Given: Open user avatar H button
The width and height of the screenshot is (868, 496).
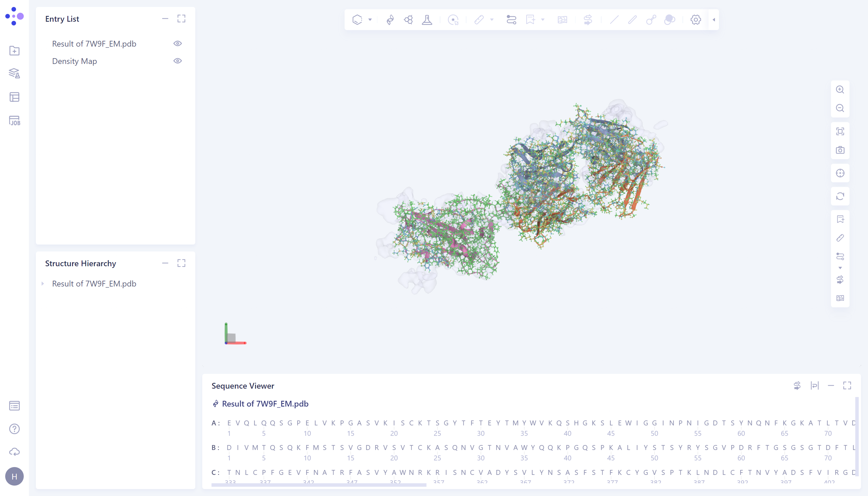Looking at the screenshot, I should click(14, 476).
